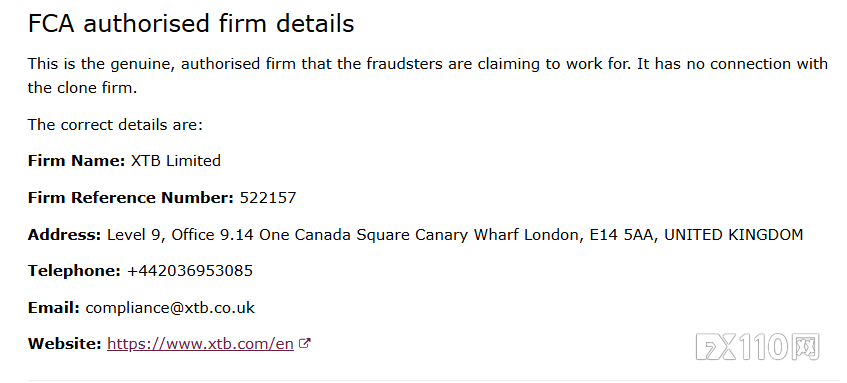
Task: Click the 'FCA authorised firm details' heading
Action: [191, 24]
